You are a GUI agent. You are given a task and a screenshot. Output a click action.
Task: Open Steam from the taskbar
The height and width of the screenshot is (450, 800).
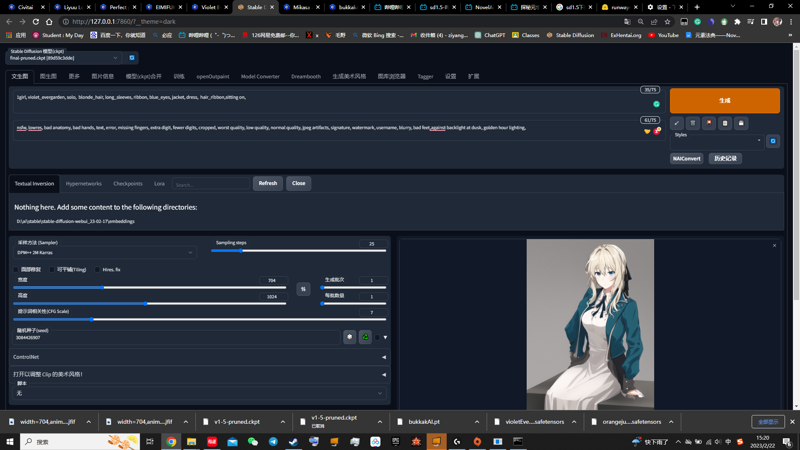[293, 441]
